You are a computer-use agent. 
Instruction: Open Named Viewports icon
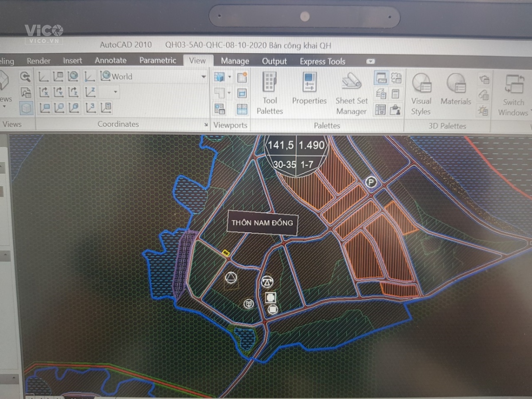(x=219, y=109)
